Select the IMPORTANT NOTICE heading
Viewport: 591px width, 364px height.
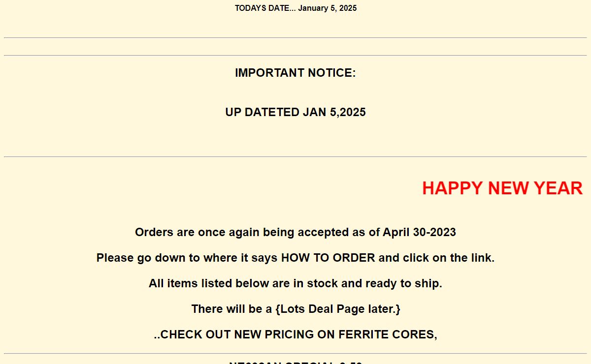coord(295,73)
